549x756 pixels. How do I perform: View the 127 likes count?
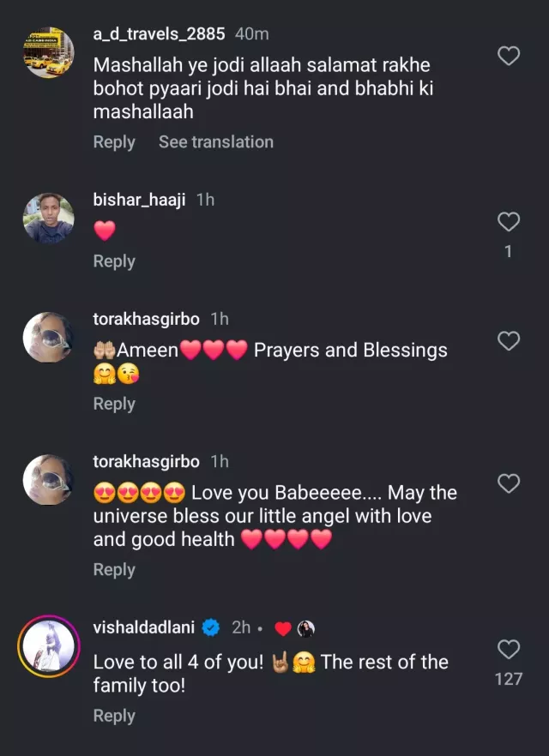click(510, 679)
